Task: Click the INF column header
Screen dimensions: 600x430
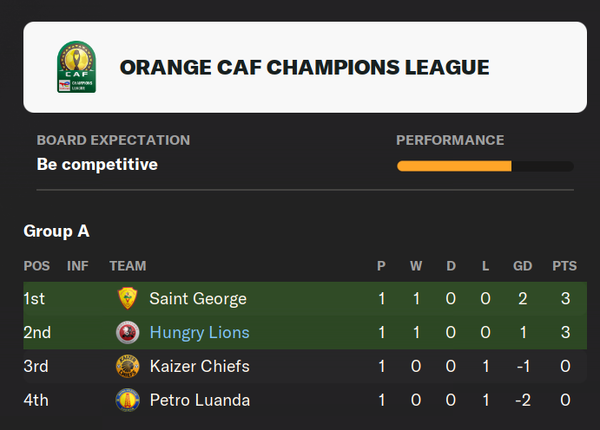Action: point(78,266)
